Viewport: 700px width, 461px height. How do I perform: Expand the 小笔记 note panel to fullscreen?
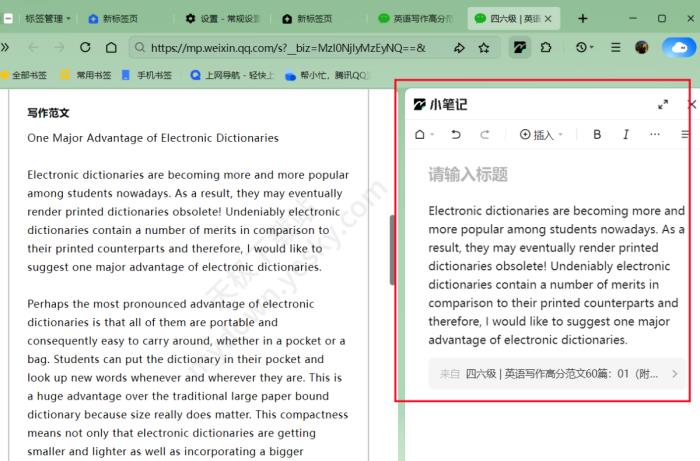coord(663,105)
